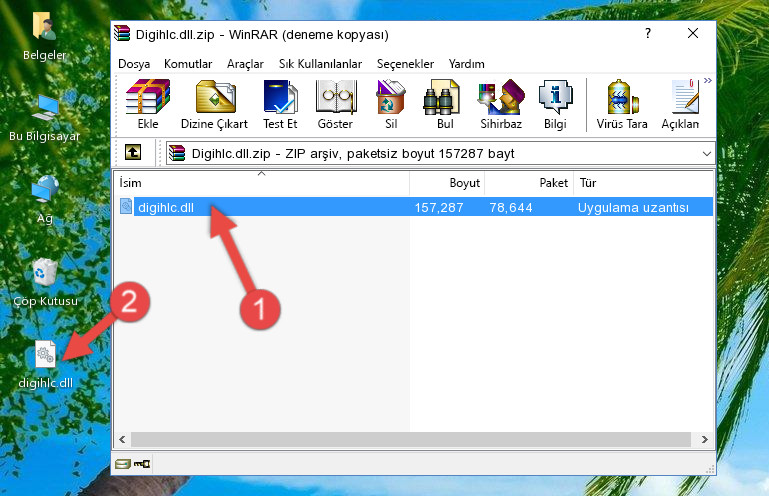769x496 pixels.
Task: Click the Dizine Çıkart extract icon
Action: click(x=215, y=104)
